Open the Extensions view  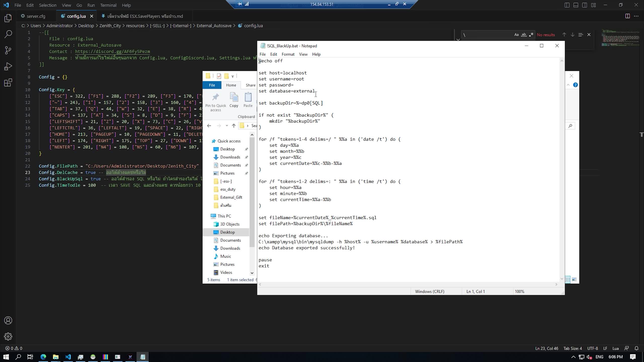(x=8, y=82)
